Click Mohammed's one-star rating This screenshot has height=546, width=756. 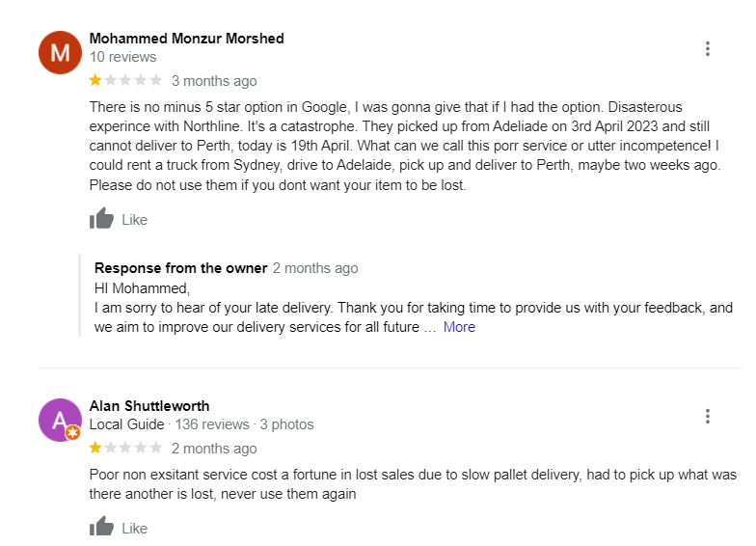(95, 81)
